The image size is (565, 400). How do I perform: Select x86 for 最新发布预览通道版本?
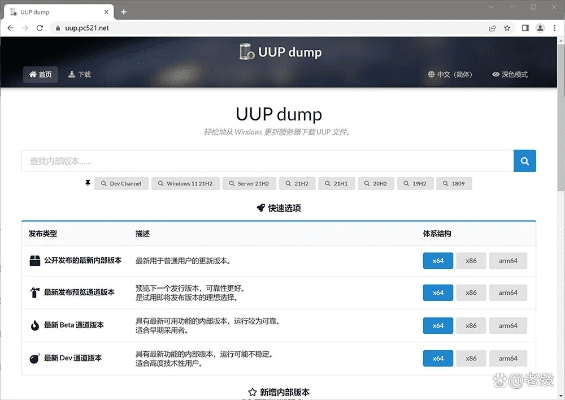click(471, 293)
